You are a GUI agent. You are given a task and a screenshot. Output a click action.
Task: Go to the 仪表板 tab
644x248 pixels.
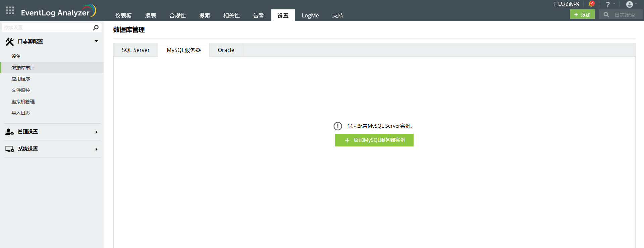(123, 15)
